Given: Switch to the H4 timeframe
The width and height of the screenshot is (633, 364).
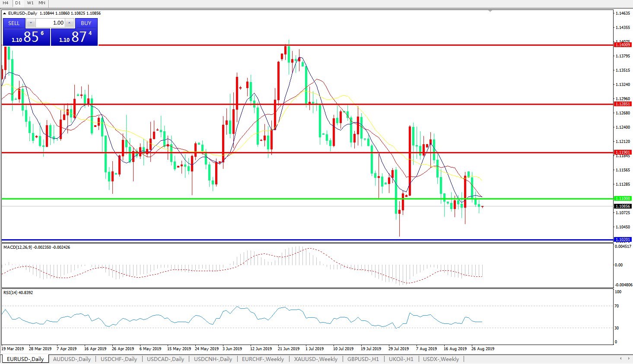Looking at the screenshot, I should [x=6, y=3].
